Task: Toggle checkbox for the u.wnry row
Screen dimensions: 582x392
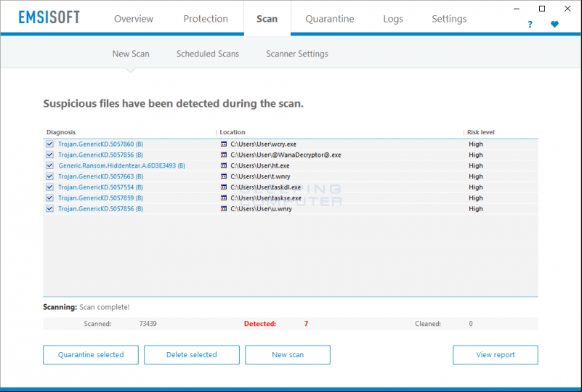Action: (x=49, y=208)
